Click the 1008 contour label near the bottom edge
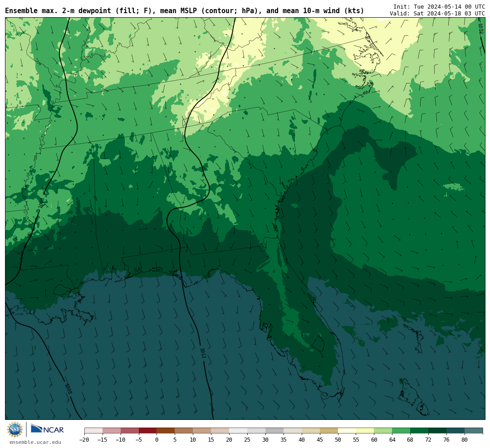Screen dimensions: 490x448 [x=68, y=388]
